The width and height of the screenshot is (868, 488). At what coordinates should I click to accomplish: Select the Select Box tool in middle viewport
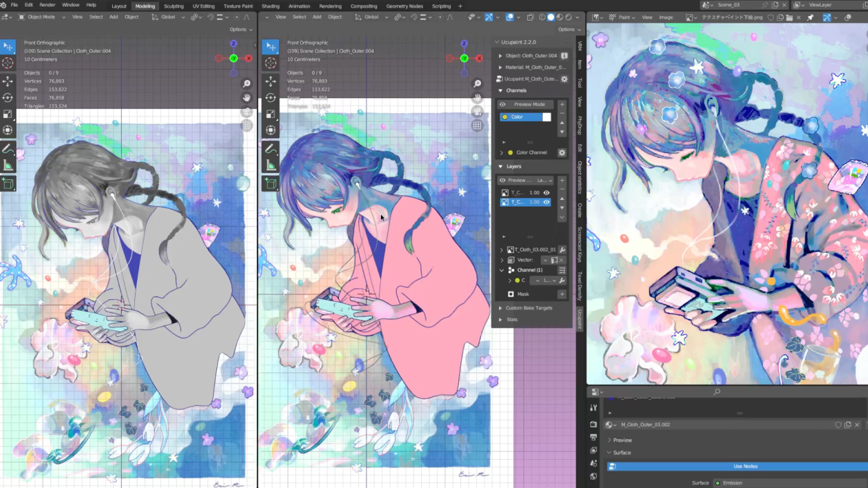[271, 46]
